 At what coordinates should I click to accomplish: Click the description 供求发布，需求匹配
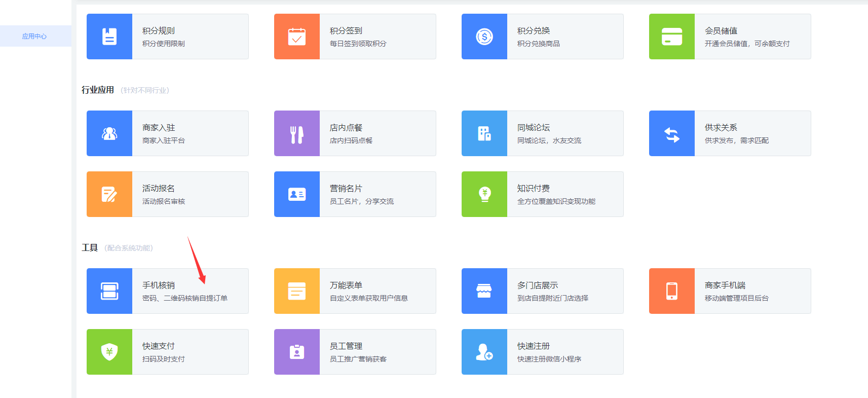click(x=737, y=140)
